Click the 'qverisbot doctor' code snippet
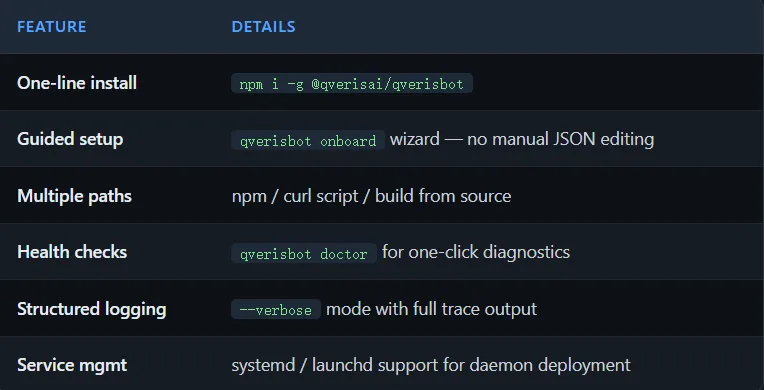 304,254
